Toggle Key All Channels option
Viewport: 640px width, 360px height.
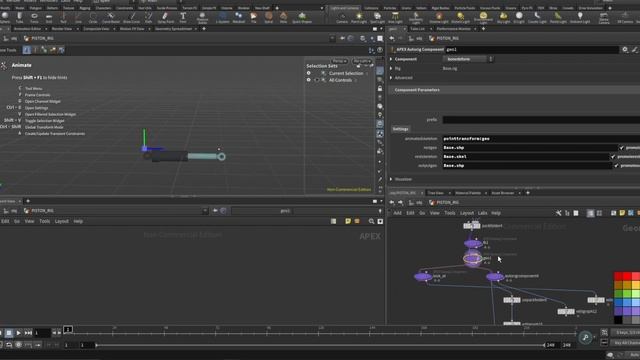click(x=627, y=343)
